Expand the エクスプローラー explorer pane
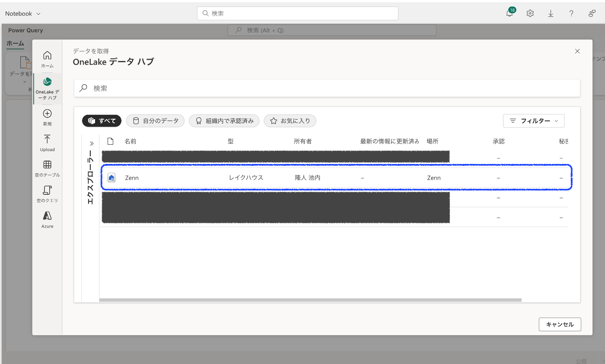605x364 pixels. click(x=91, y=144)
